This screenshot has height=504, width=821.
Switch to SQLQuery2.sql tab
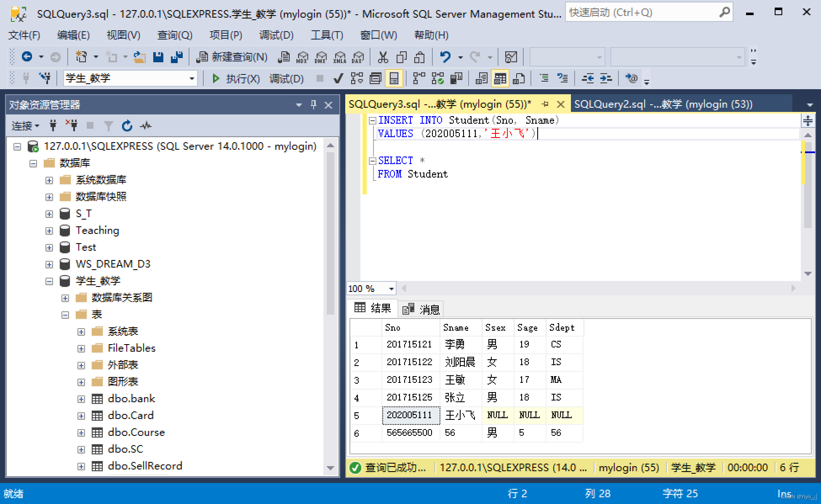click(x=663, y=104)
